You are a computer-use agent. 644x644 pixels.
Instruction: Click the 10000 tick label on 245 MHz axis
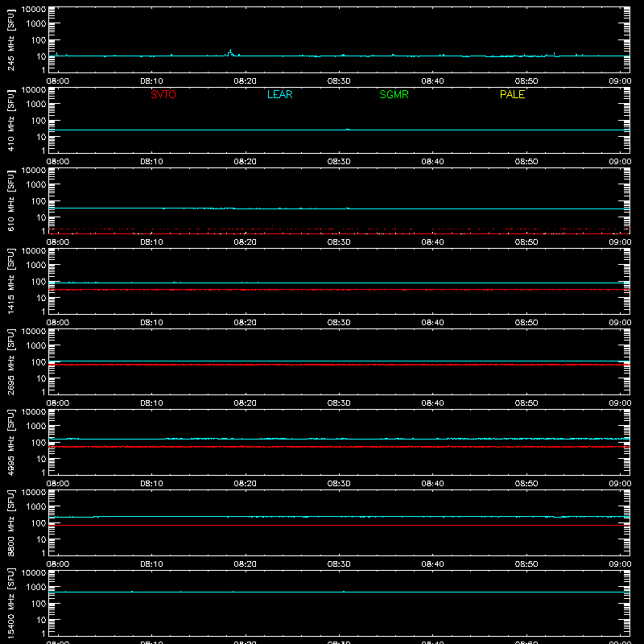[34, 10]
